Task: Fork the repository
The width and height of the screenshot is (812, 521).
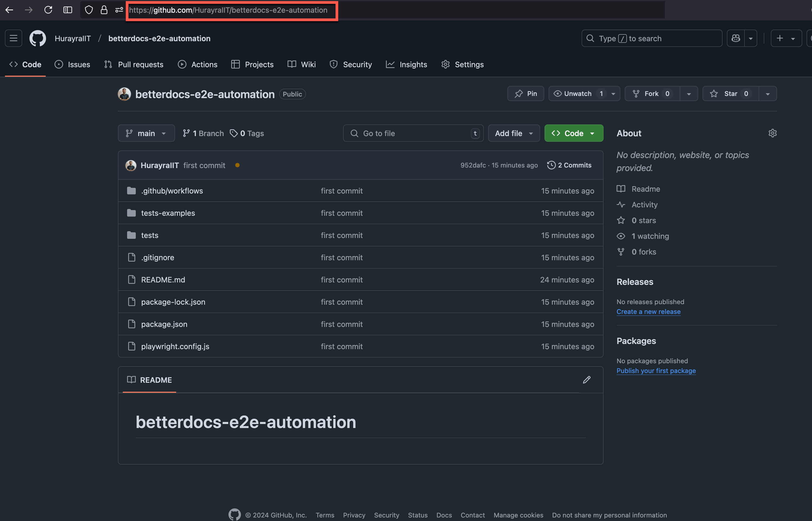Action: pyautogui.click(x=652, y=93)
